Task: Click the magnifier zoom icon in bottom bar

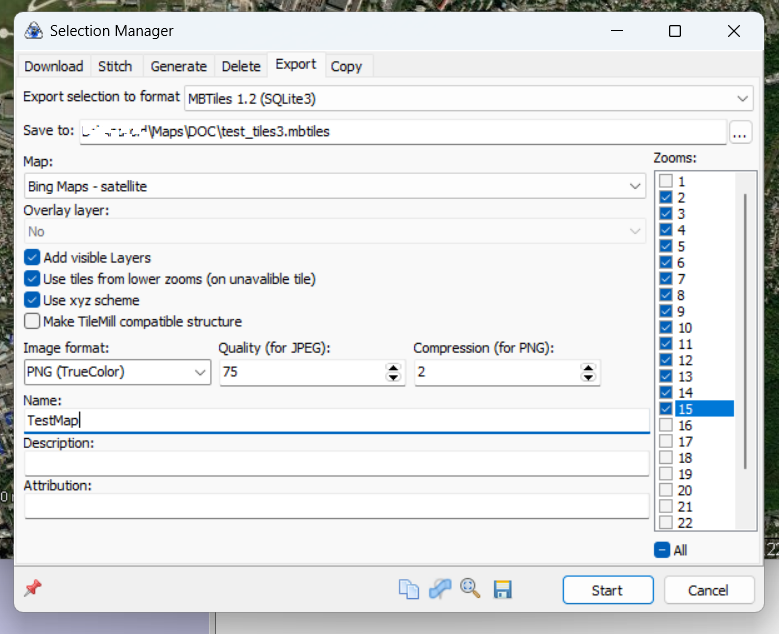Action: click(470, 589)
